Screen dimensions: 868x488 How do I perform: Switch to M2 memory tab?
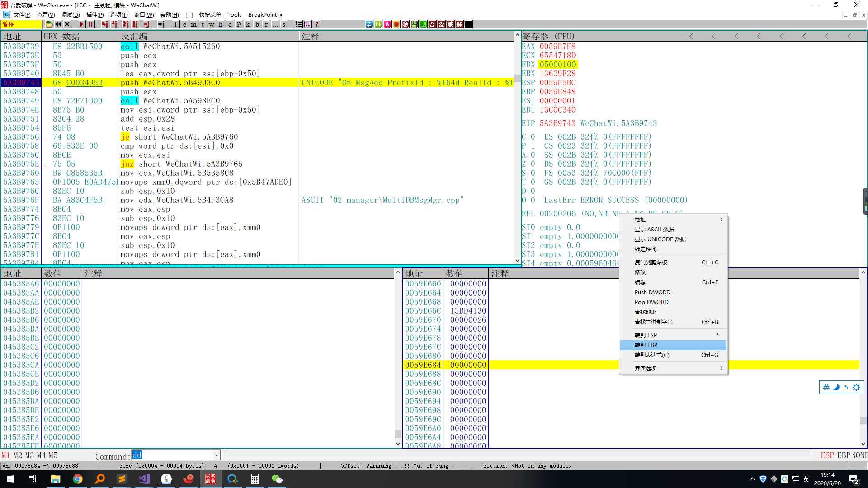coord(18,455)
